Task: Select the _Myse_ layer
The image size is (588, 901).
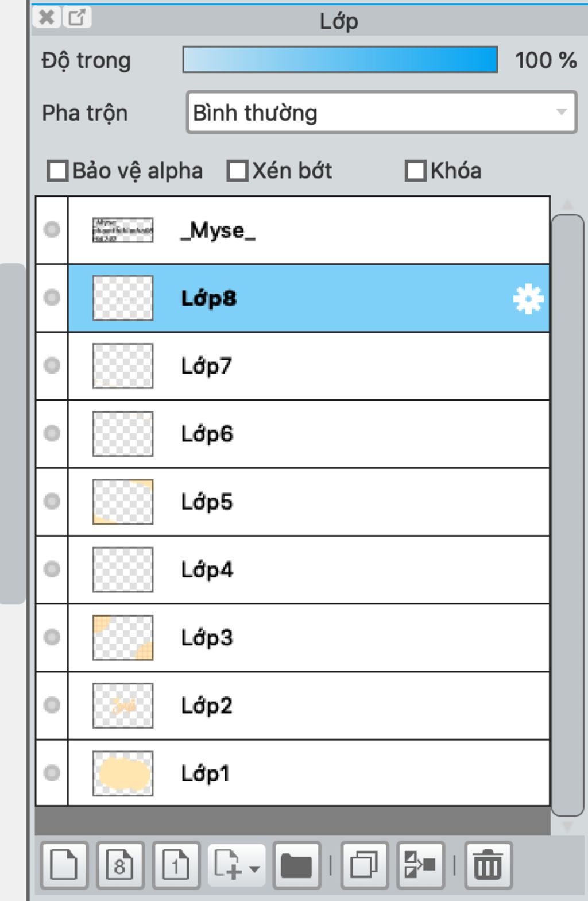Action: pyautogui.click(x=309, y=230)
